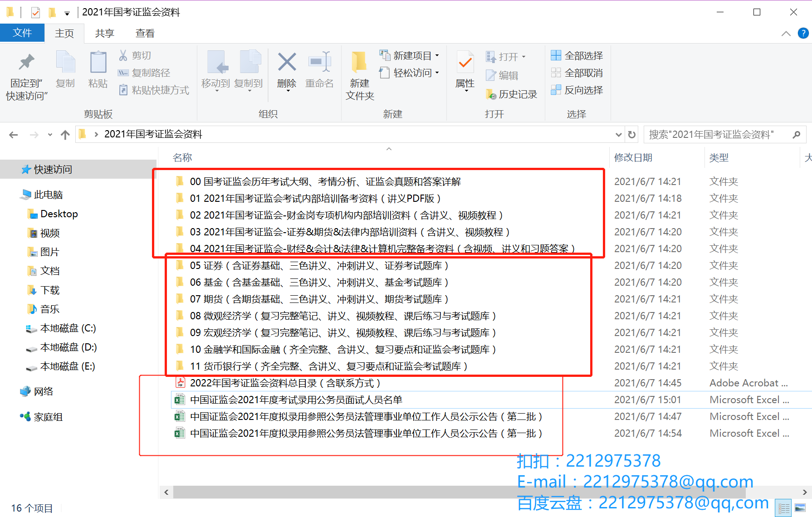Open Properties (属性) checkmark icon
The width and height of the screenshot is (812, 517).
[x=465, y=63]
